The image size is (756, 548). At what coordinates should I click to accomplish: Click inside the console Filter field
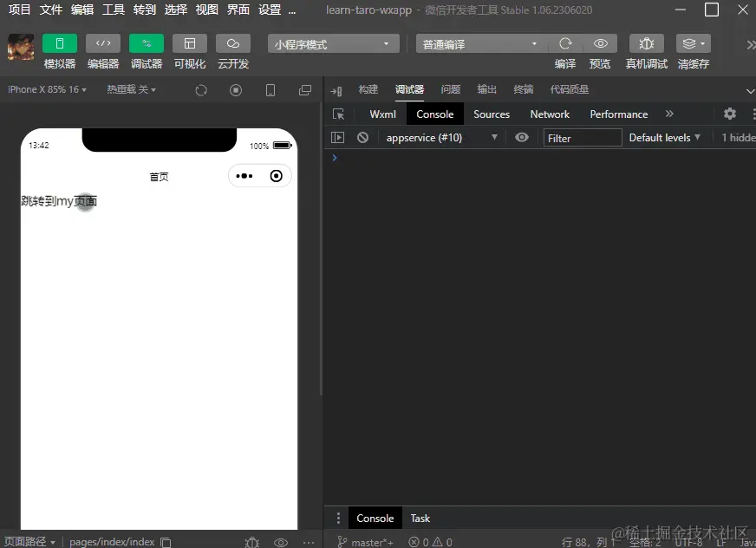pyautogui.click(x=582, y=137)
